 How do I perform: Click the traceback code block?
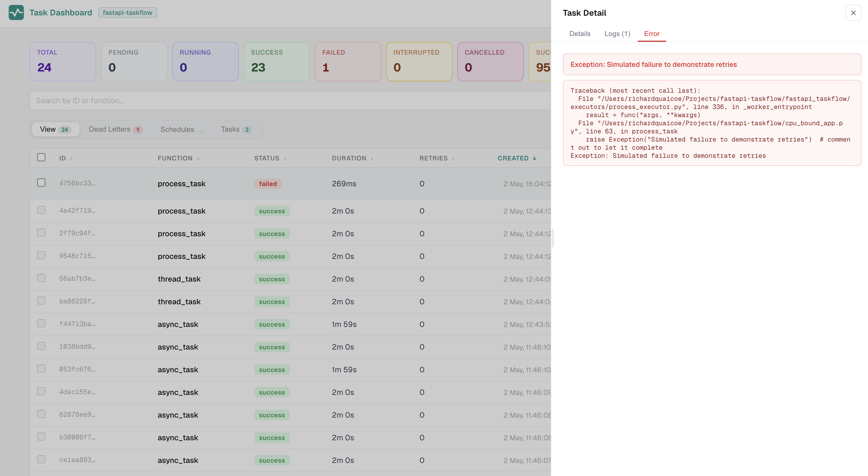712,123
